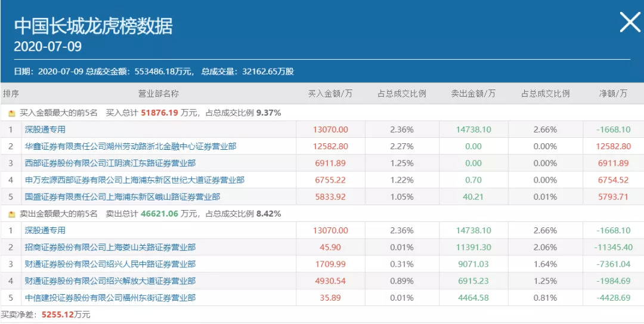
Task: Click 深股通专用 in the sell list
Action: pos(45,230)
